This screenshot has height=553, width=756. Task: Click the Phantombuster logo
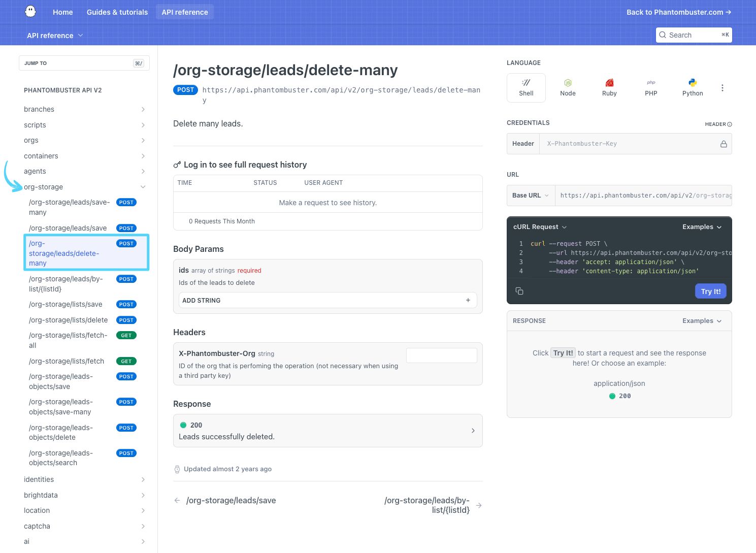pos(30,11)
